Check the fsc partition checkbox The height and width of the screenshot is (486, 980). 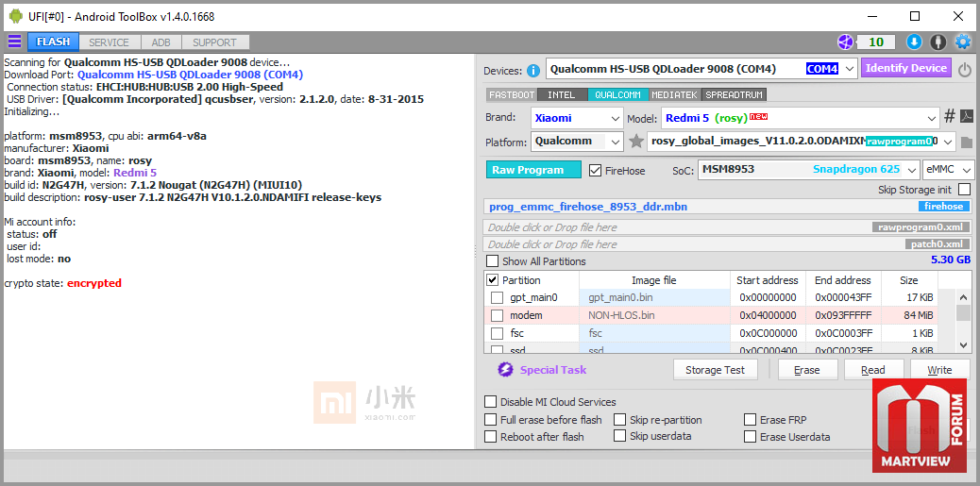pos(497,333)
